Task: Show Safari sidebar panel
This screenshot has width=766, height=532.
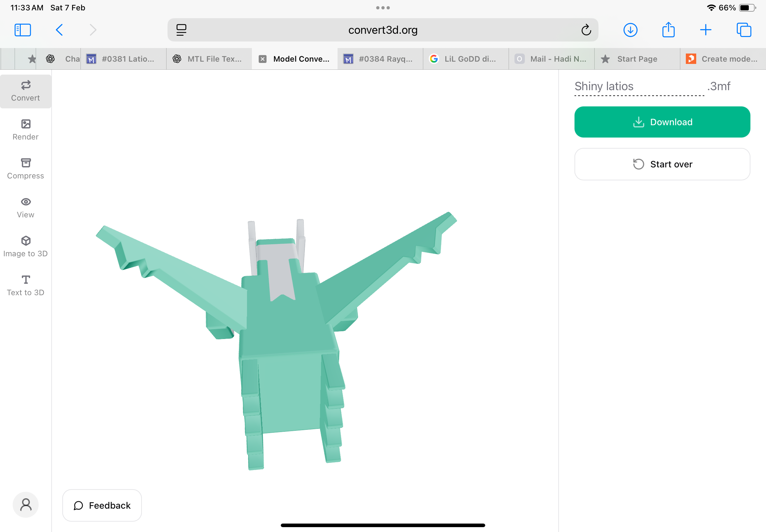Action: [x=23, y=30]
